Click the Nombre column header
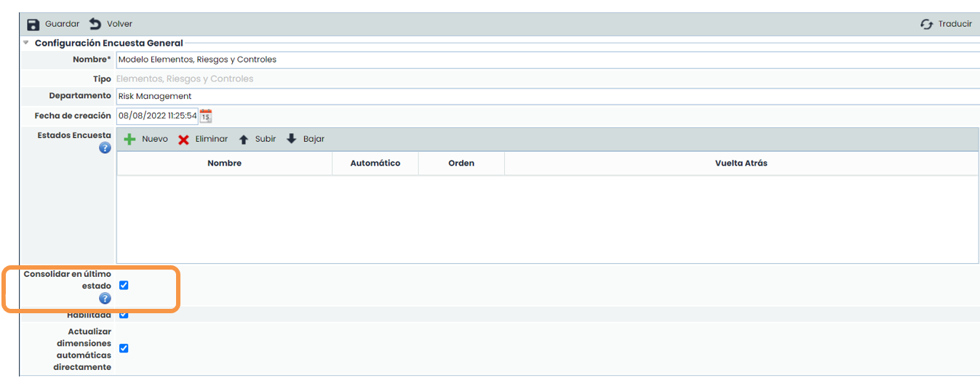980x383 pixels. pos(224,164)
